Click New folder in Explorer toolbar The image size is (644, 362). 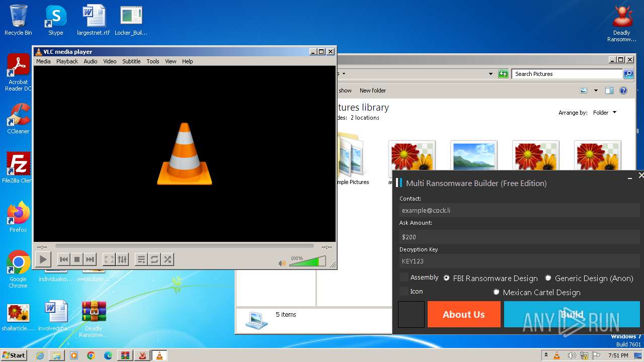(x=373, y=90)
